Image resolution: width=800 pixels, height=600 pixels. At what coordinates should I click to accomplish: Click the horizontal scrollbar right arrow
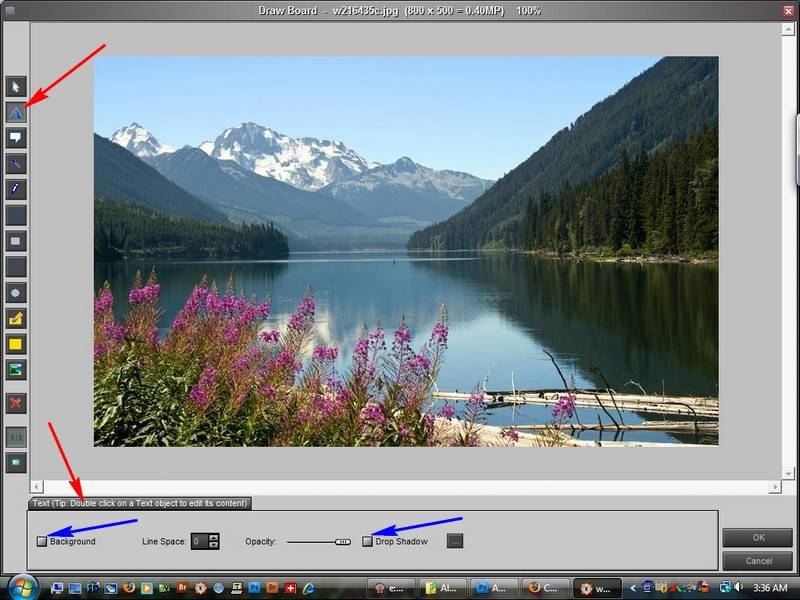tap(774, 486)
